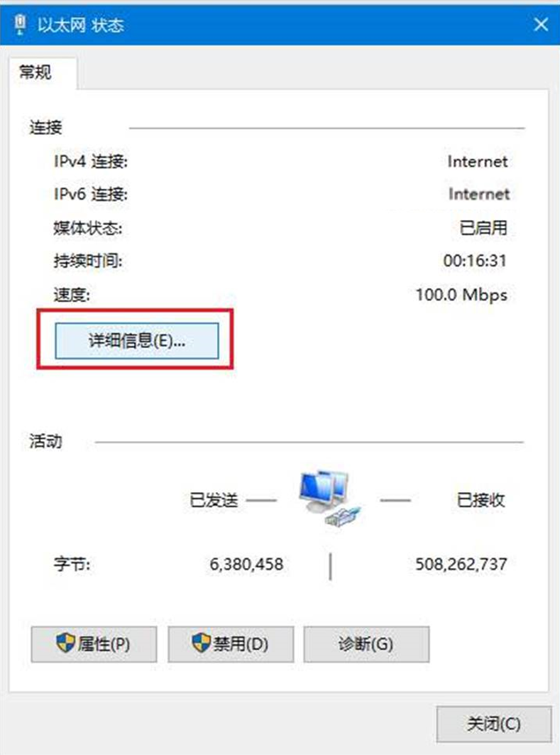Click the speed value 100.0 Mbps
The height and width of the screenshot is (755, 560).
461,295
